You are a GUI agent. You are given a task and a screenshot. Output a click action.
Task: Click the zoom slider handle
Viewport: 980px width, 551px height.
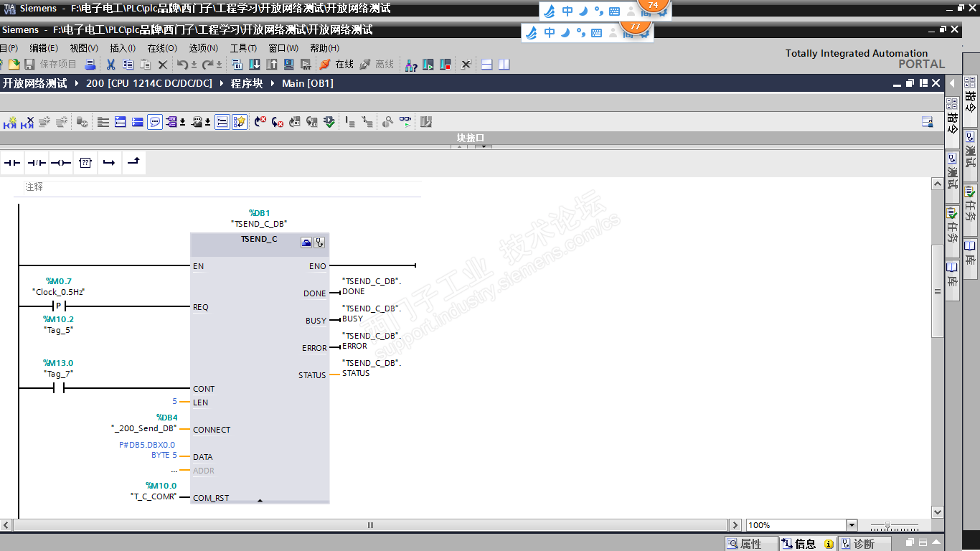point(888,525)
